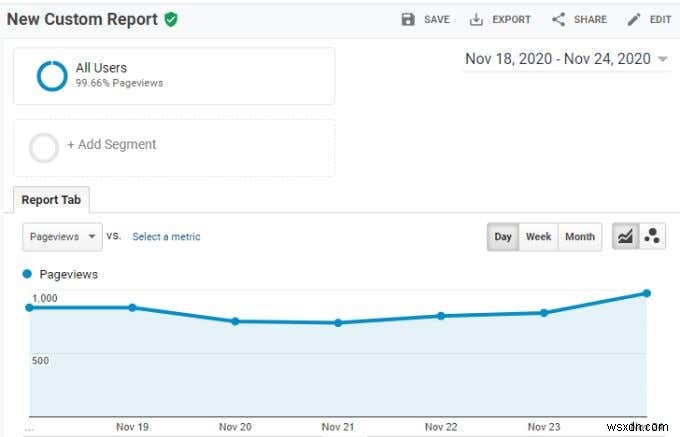680x437 pixels.
Task: Click the All Users segment circle
Action: tap(52, 76)
